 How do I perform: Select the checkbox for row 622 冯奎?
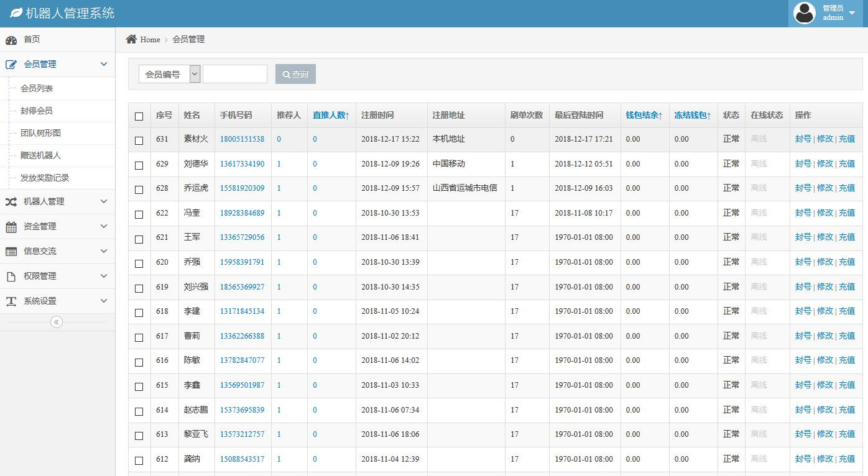coord(139,214)
